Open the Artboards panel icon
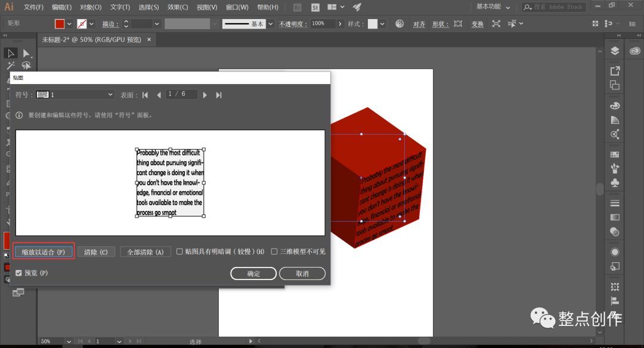Image resolution: width=644 pixels, height=348 pixels. pos(614,85)
